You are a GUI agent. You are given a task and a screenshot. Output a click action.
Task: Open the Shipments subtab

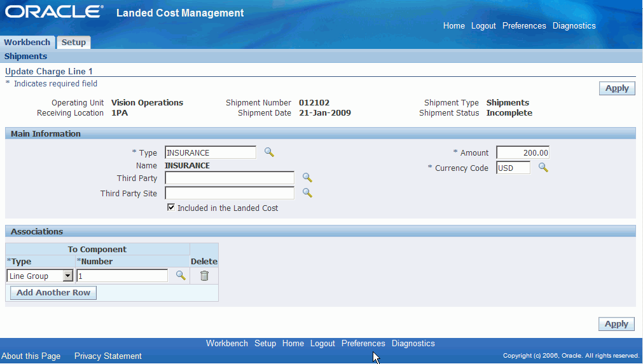tap(25, 56)
